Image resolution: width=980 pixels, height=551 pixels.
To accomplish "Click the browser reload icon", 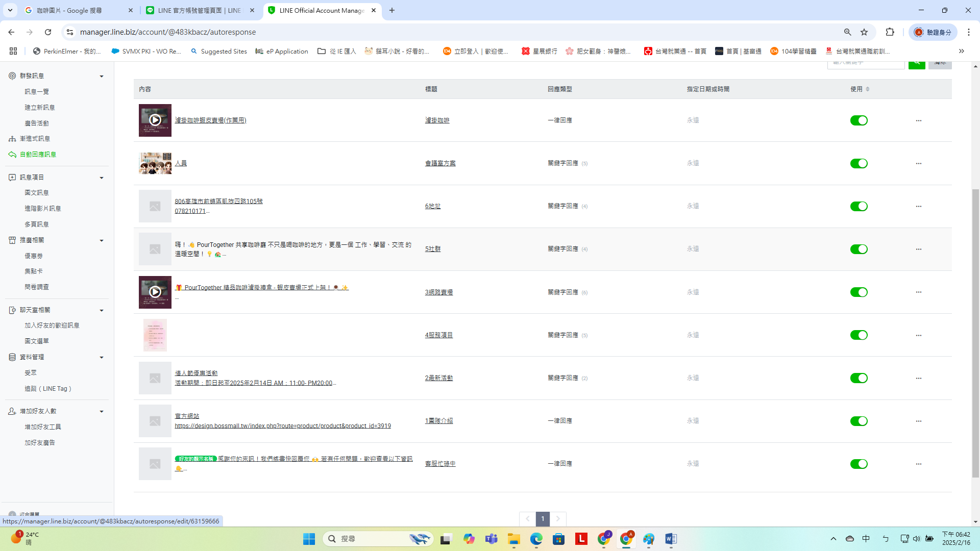I will click(48, 32).
